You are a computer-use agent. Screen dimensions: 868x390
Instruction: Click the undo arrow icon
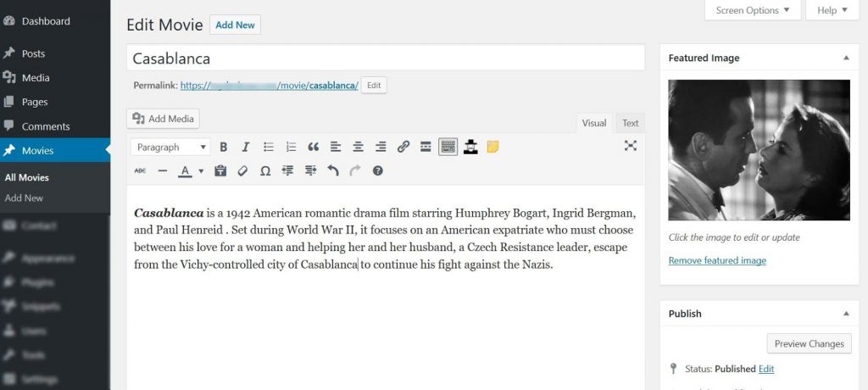point(333,170)
